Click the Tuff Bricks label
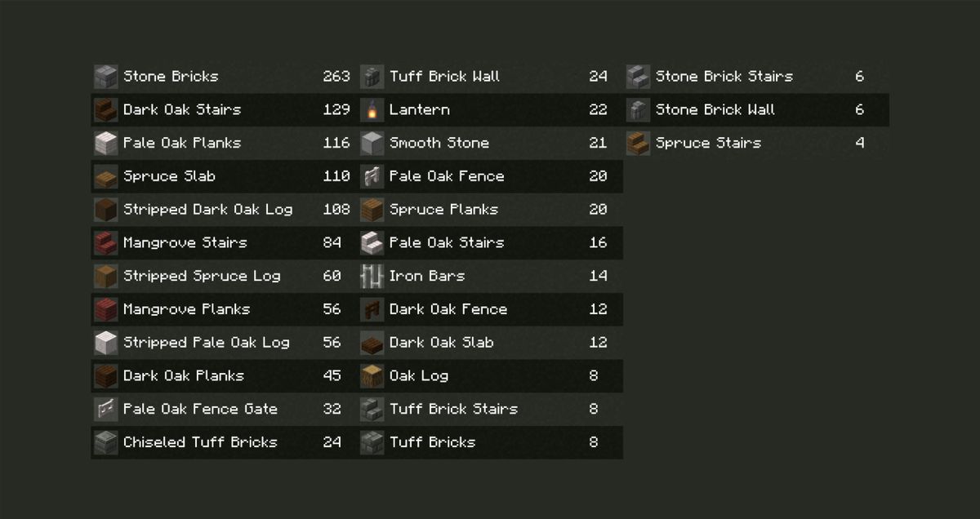 click(x=432, y=443)
